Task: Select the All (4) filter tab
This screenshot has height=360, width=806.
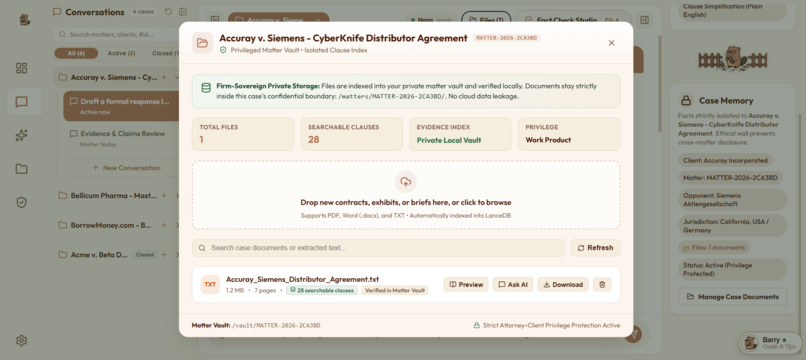Action: coord(76,53)
